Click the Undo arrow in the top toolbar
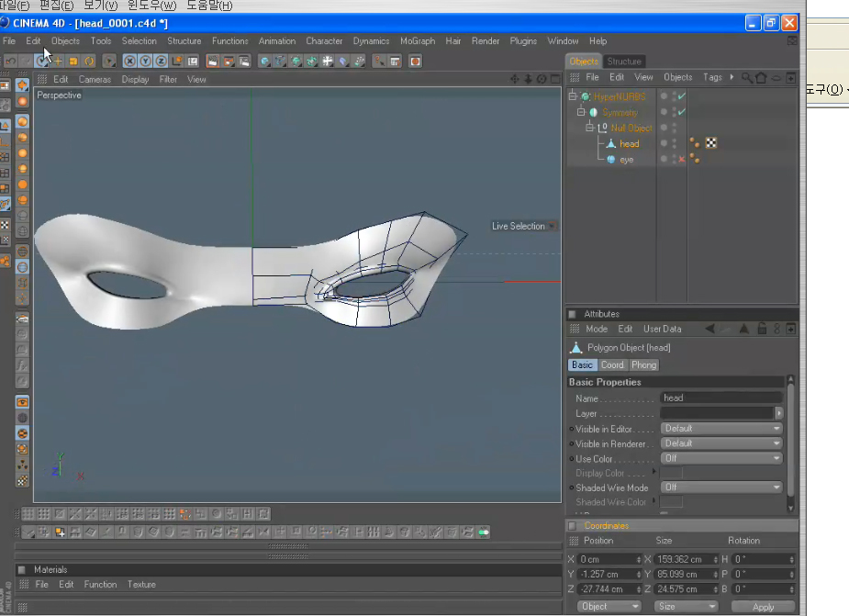 (x=10, y=62)
